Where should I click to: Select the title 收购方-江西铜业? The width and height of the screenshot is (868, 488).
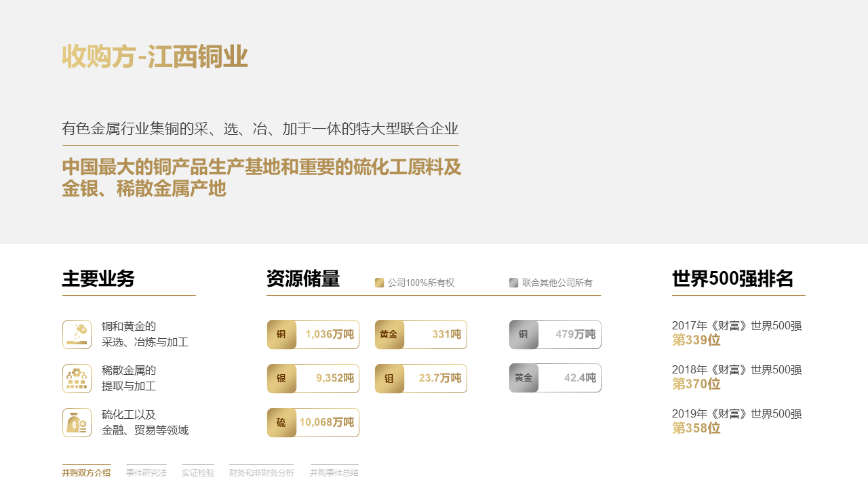pos(155,56)
